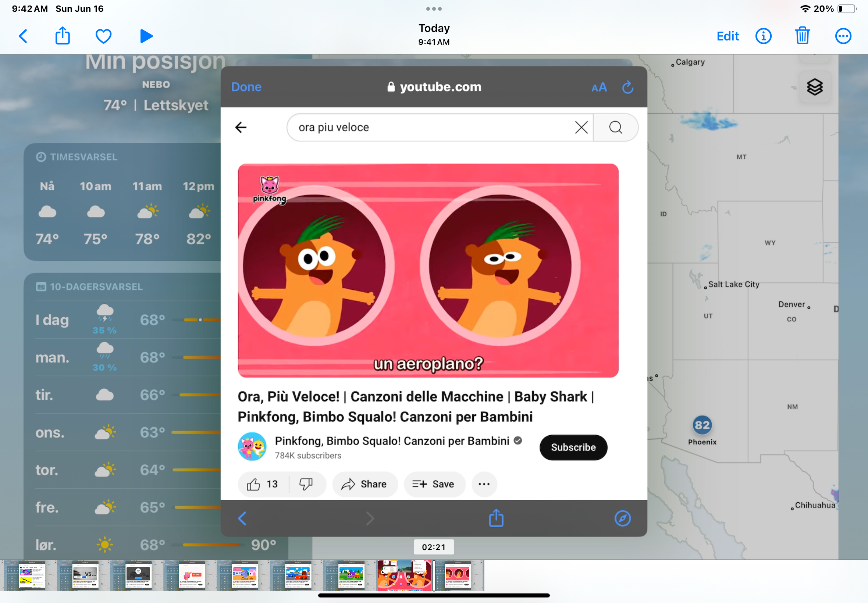Tap the Share icon in Photos toolbar
This screenshot has height=603, width=868.
pos(63,36)
